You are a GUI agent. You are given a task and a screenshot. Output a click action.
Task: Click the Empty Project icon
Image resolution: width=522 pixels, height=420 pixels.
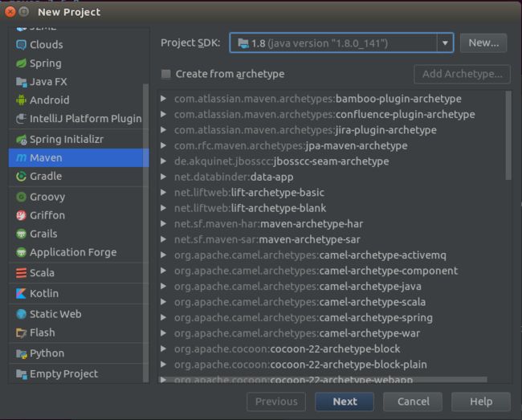(21, 373)
